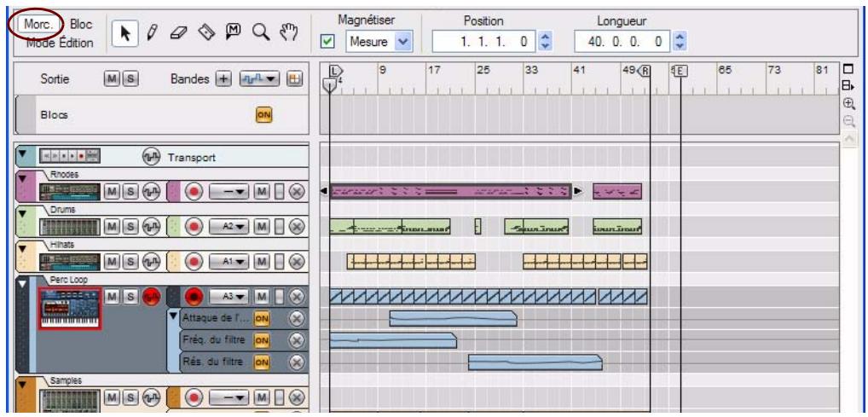Mute the Sortie master output
The width and height of the screenshot is (868, 417).
coord(111,79)
